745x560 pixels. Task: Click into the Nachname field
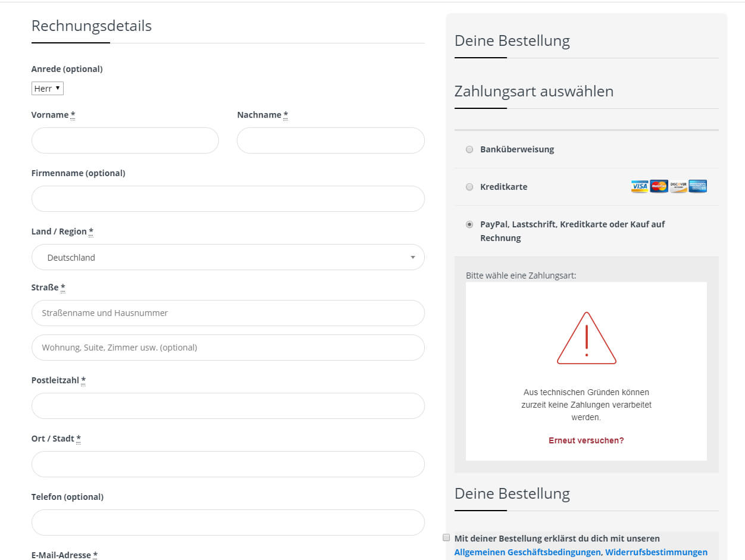point(331,140)
